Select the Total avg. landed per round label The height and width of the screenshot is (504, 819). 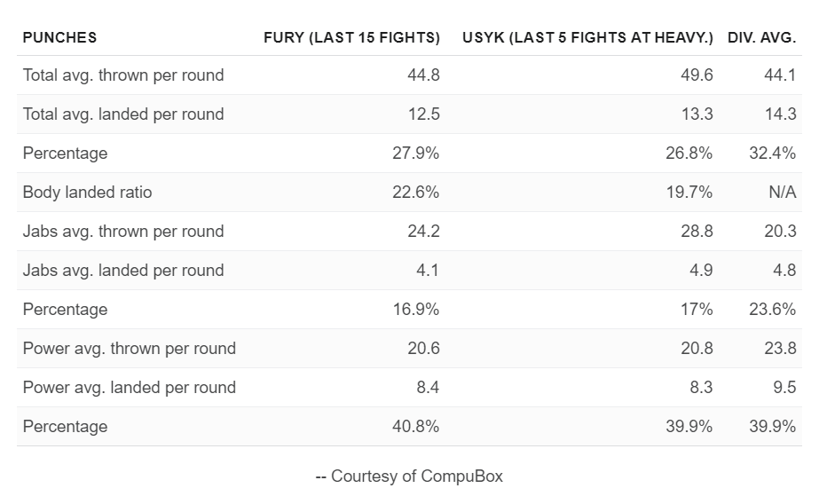point(123,114)
